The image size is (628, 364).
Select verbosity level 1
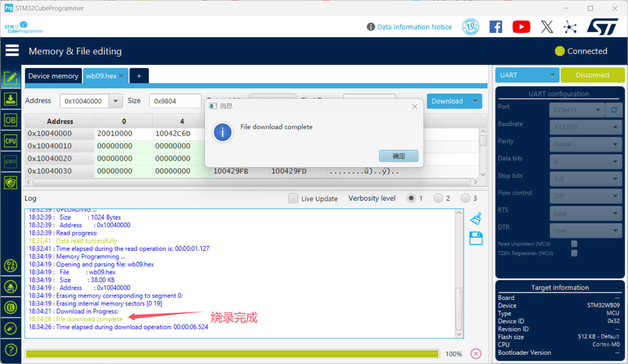click(x=411, y=198)
